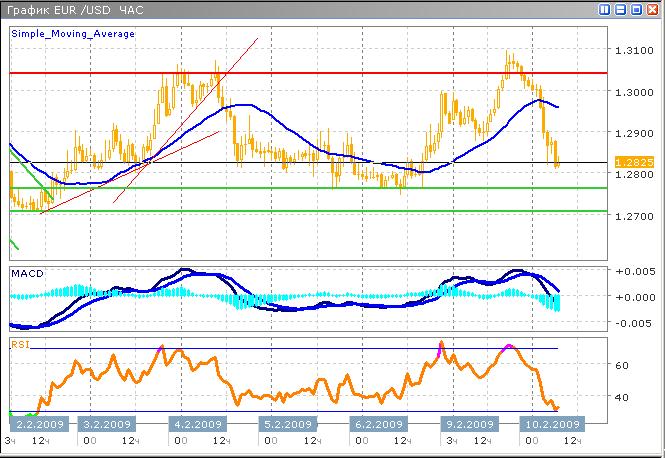665x458 pixels.
Task: Click the vertical split icon in title bar
Action: pos(605,9)
